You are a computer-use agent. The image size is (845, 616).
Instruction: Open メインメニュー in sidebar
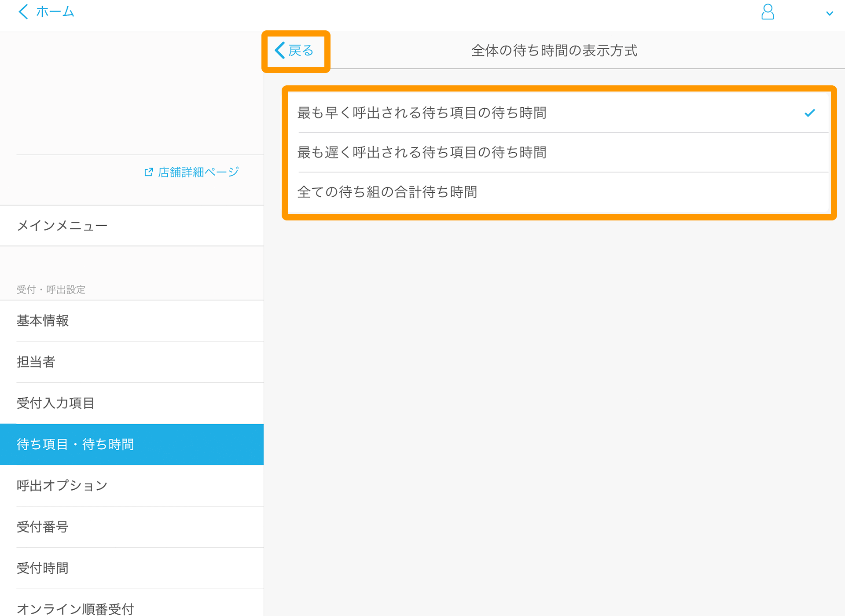pos(132,226)
